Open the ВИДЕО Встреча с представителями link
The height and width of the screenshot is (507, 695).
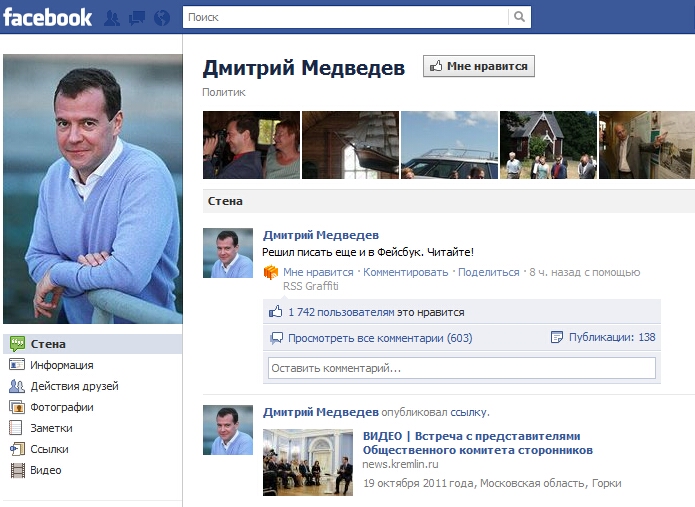tap(478, 443)
